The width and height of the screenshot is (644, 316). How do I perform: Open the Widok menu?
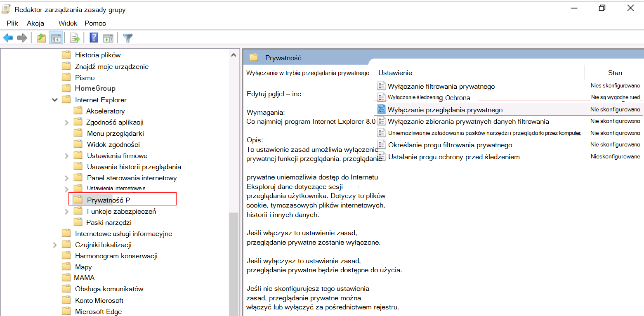coord(68,23)
